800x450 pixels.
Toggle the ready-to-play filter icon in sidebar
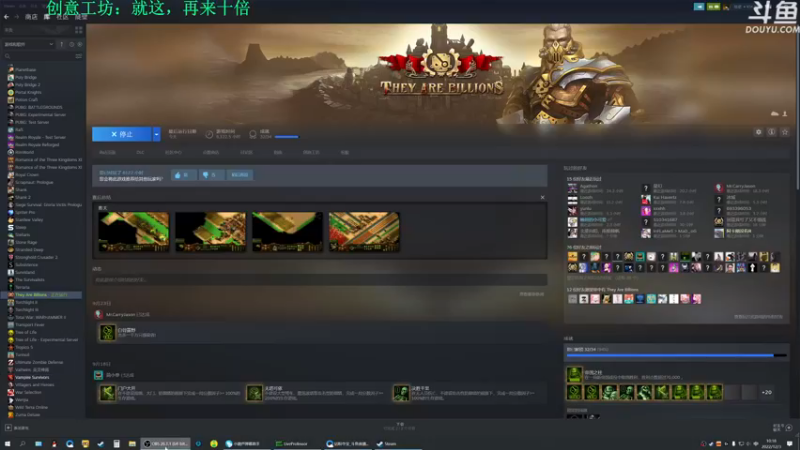(x=80, y=44)
